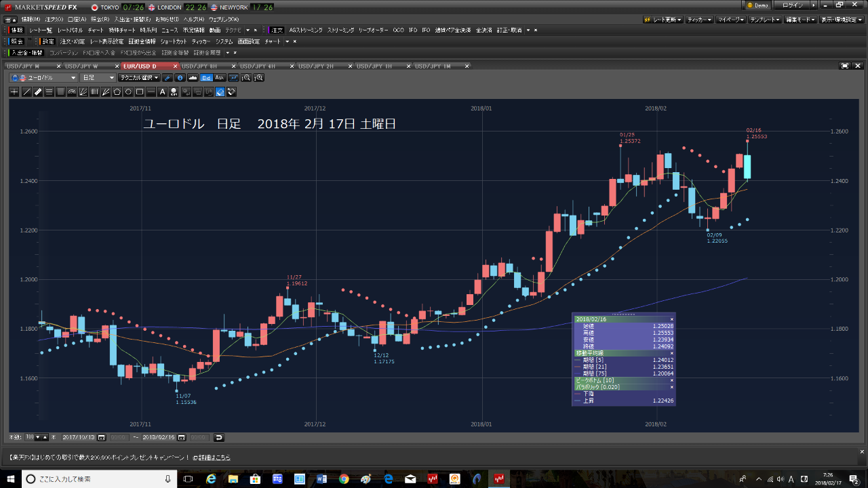
Task: Open the 情報(M) menu
Action: click(x=31, y=19)
